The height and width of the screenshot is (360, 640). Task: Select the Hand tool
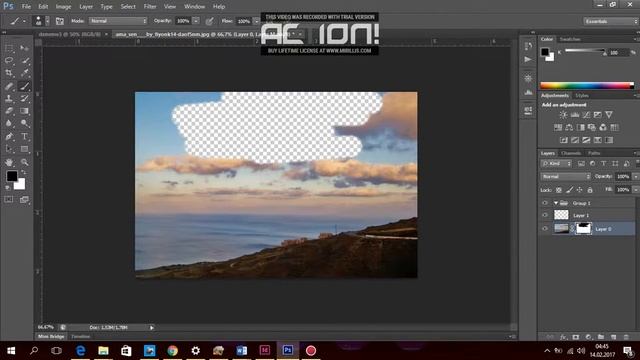point(9,162)
